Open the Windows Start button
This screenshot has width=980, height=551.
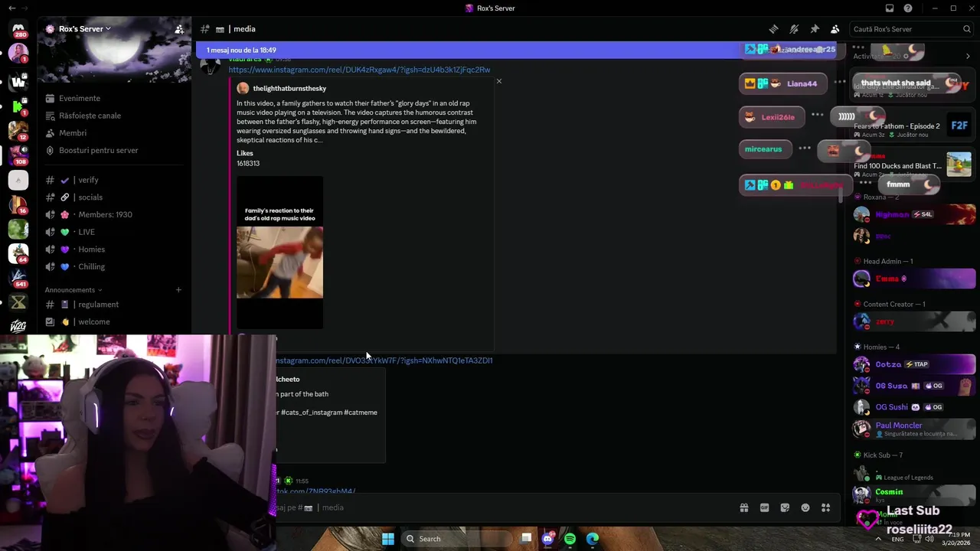coord(388,539)
